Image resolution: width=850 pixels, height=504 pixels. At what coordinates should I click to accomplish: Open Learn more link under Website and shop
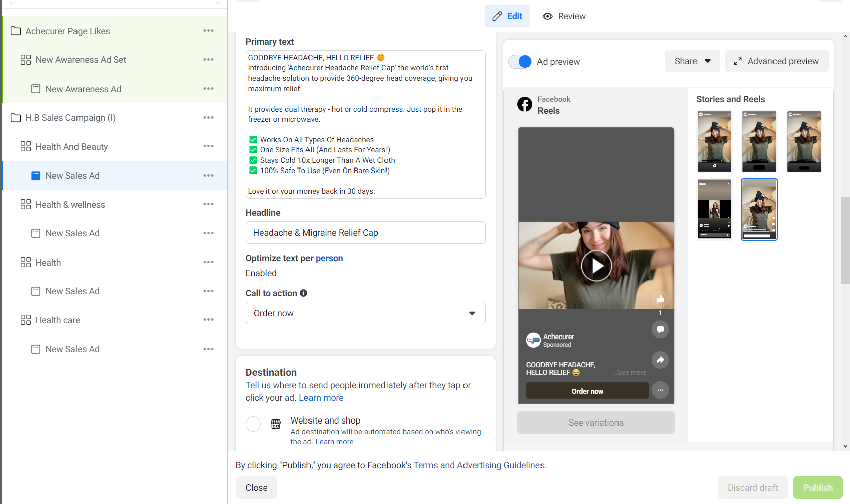(334, 442)
